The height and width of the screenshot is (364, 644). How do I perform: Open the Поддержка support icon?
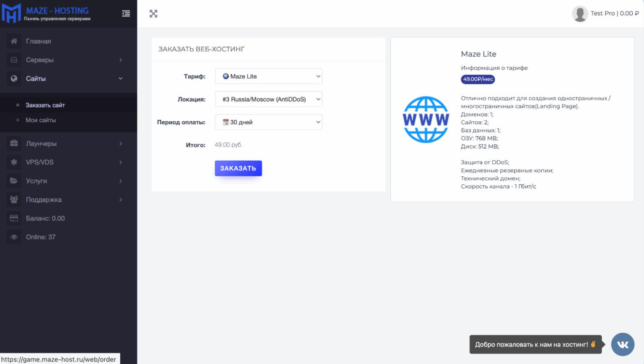14,199
